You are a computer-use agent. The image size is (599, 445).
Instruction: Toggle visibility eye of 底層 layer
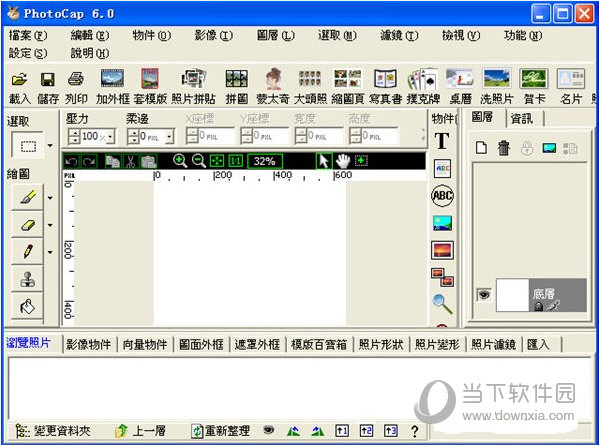coord(484,295)
